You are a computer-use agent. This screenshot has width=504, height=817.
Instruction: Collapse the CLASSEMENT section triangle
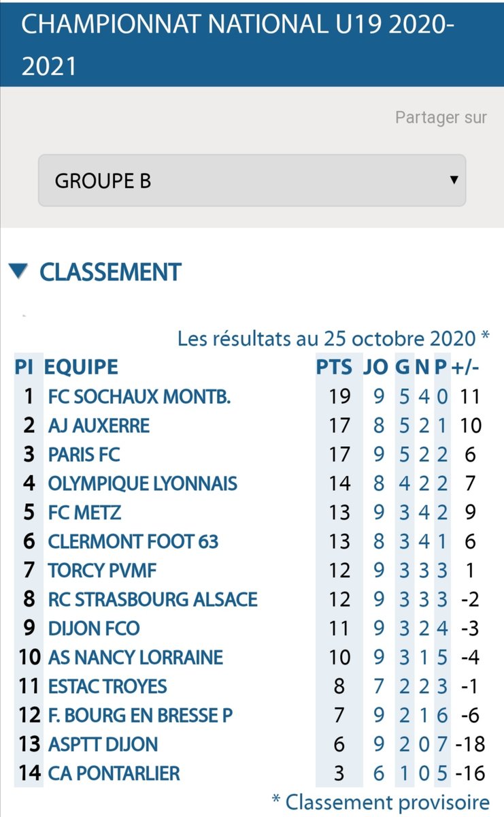tap(18, 272)
